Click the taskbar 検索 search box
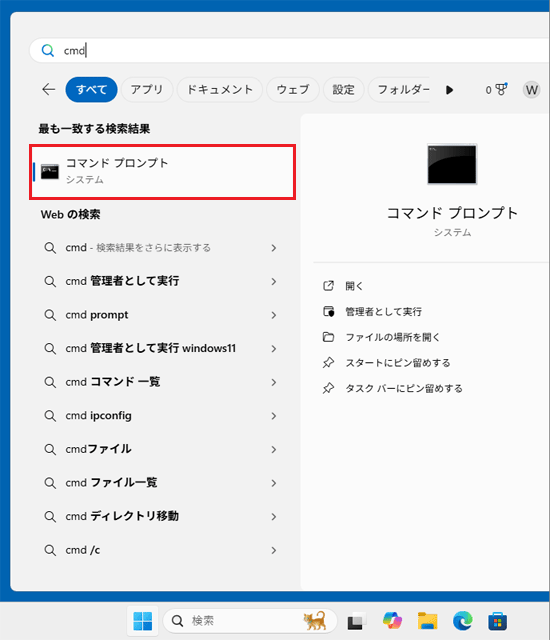550x640 pixels. 250,621
